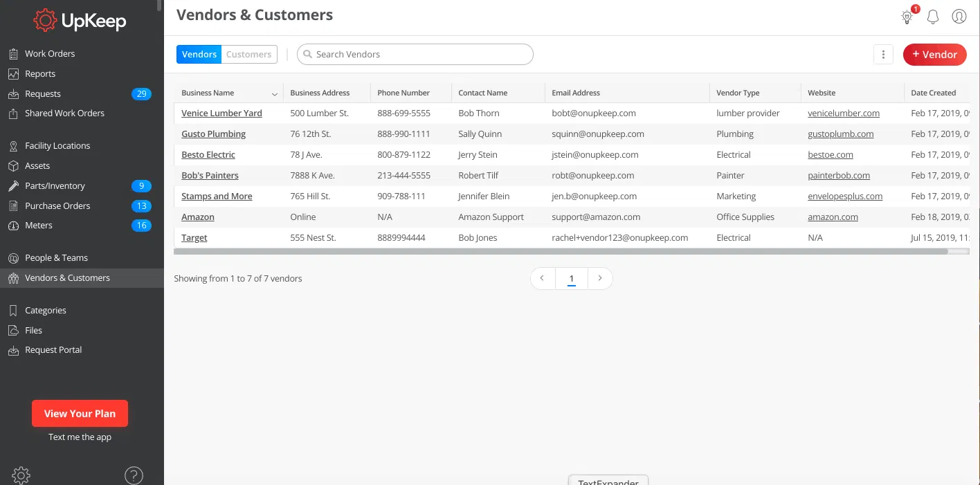
Task: Click the Search Vendors input field
Action: [x=415, y=55]
